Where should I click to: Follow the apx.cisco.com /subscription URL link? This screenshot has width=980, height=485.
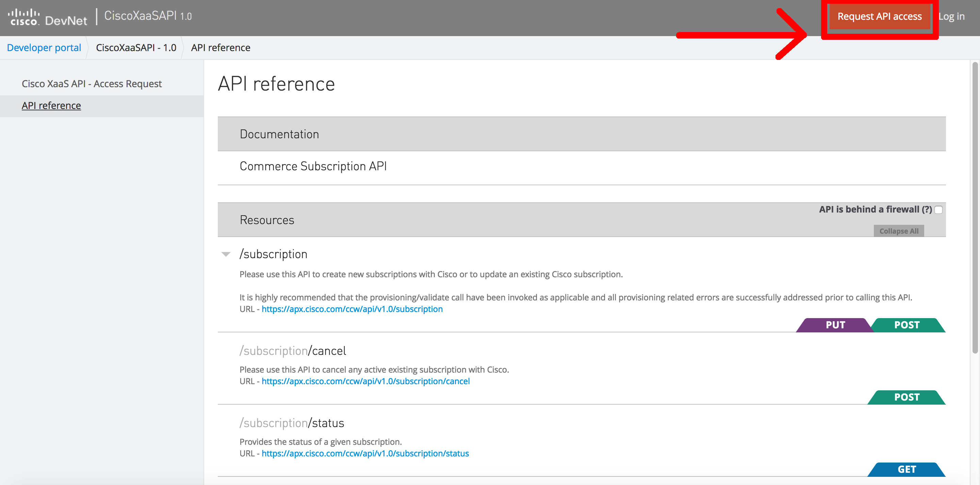[x=352, y=309]
